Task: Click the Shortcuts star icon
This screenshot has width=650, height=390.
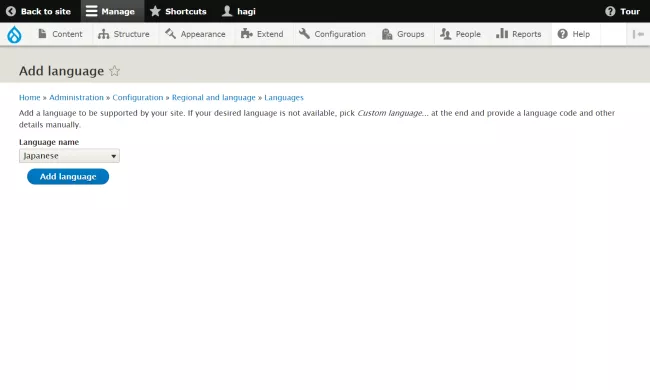Action: tap(155, 11)
